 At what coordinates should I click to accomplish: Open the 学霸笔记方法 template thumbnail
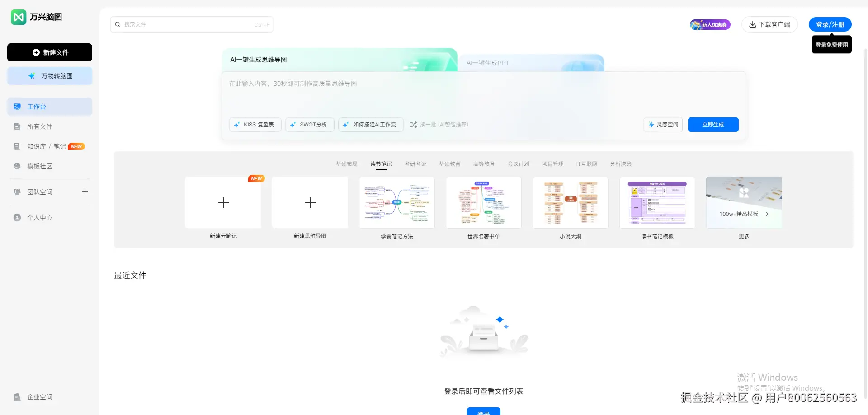pos(397,203)
